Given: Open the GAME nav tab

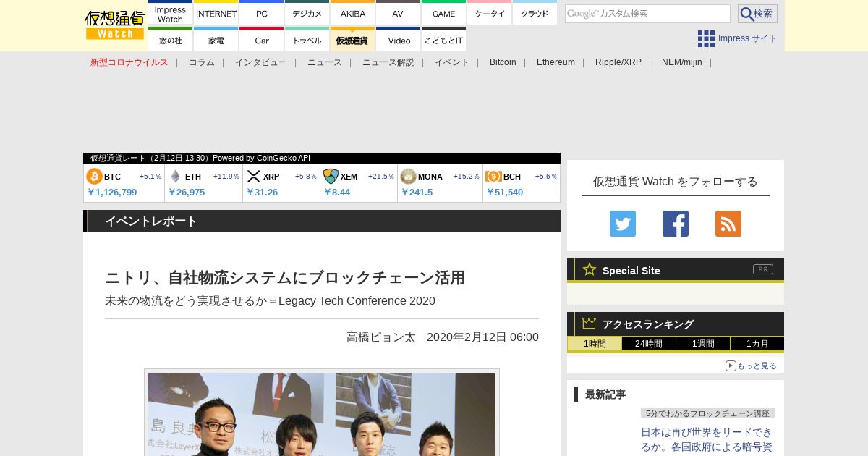Looking at the screenshot, I should (443, 14).
